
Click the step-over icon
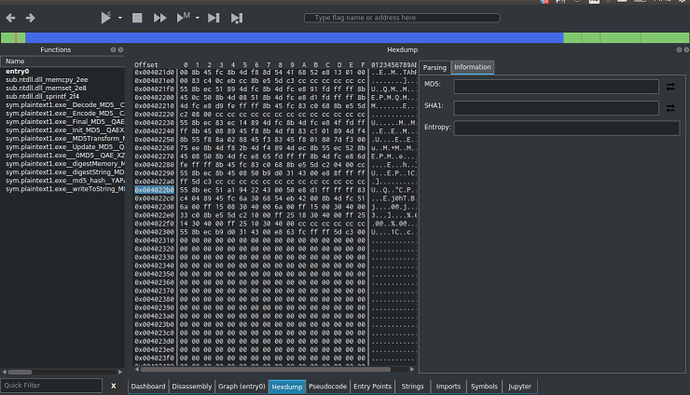point(237,18)
